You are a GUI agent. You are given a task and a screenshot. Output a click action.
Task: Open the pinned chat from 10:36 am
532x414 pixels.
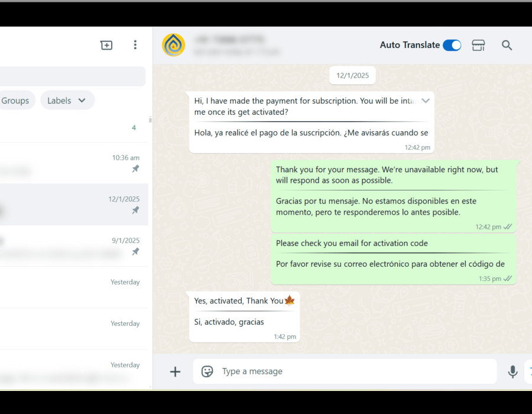(x=74, y=163)
